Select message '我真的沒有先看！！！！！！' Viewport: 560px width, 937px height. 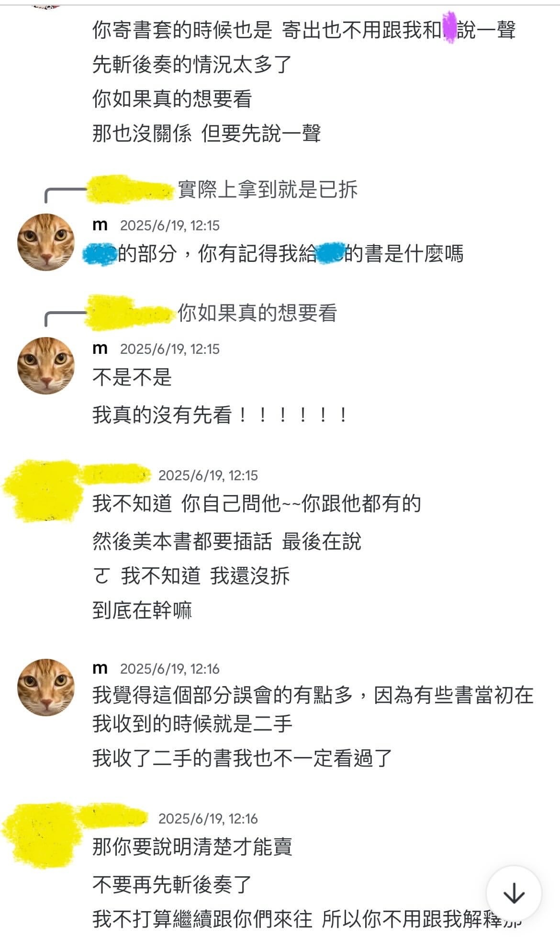(x=220, y=415)
